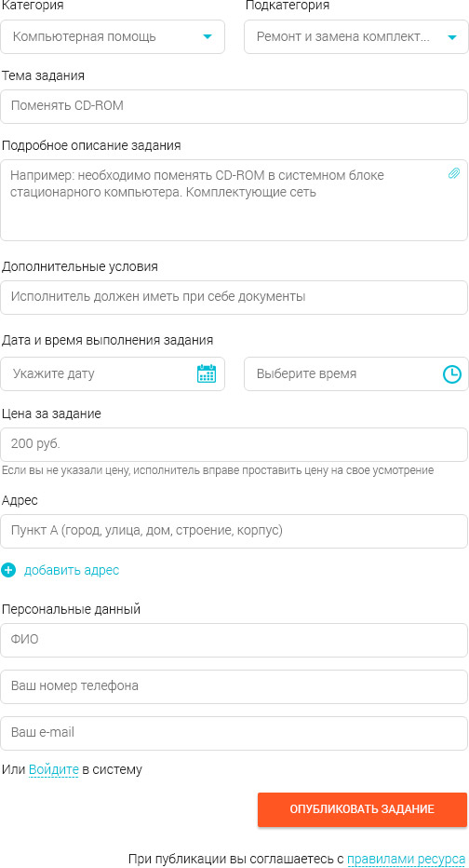This screenshot has height=868, width=469.
Task: Select the Выберите время field
Action: tap(356, 373)
